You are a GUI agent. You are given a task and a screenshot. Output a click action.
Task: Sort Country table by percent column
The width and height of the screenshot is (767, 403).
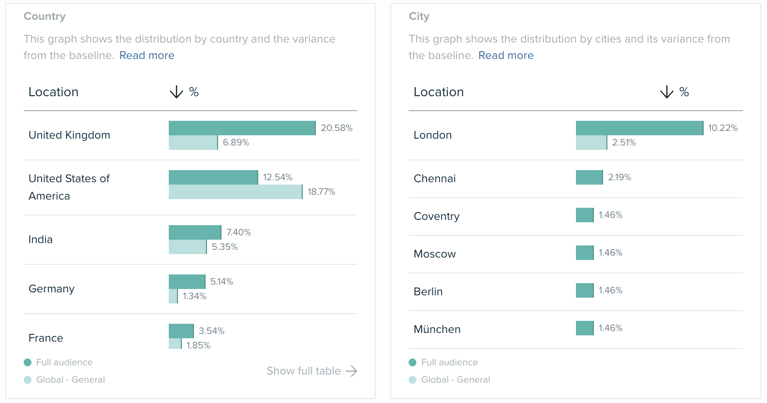click(194, 92)
